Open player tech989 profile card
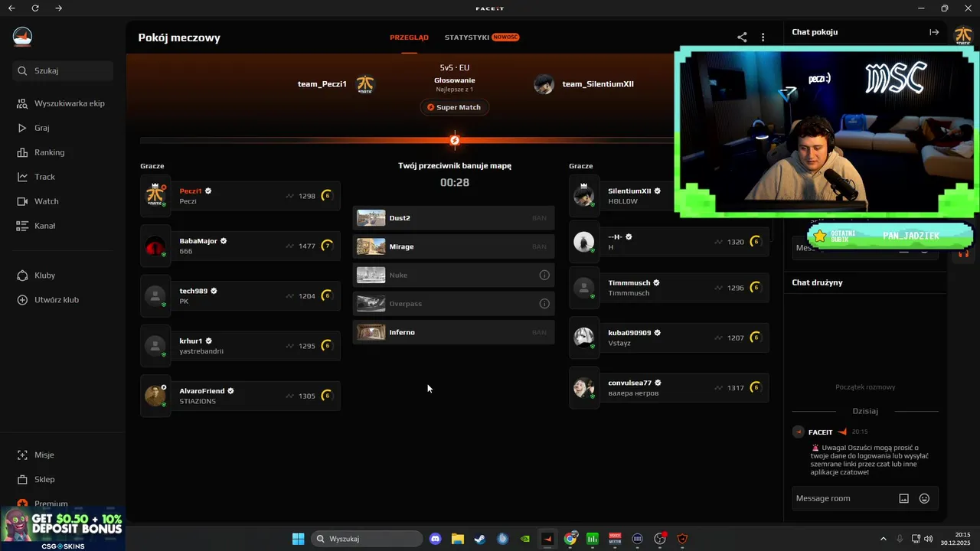The height and width of the screenshot is (551, 980). coord(240,296)
